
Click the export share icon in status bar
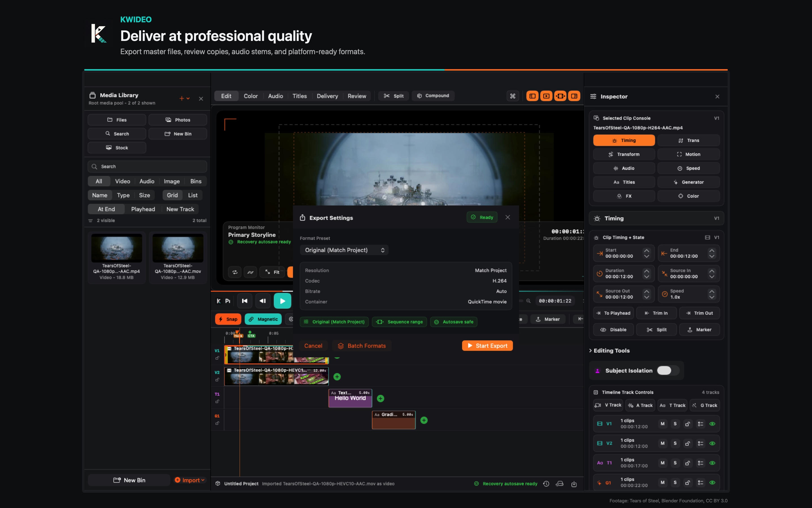[574, 483]
